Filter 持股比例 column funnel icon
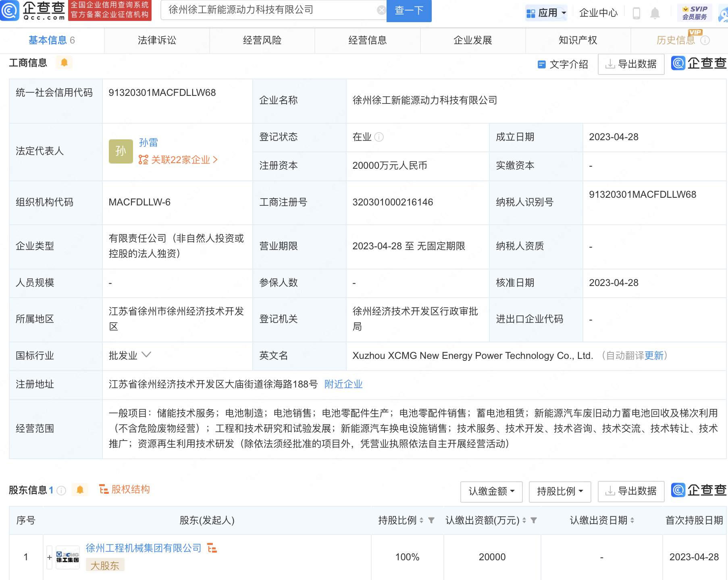728x580 pixels. point(431,520)
